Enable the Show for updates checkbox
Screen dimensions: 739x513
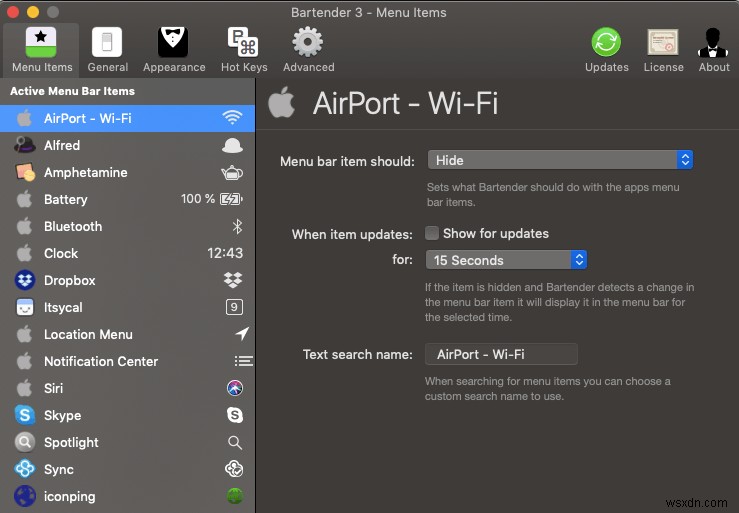pos(432,233)
